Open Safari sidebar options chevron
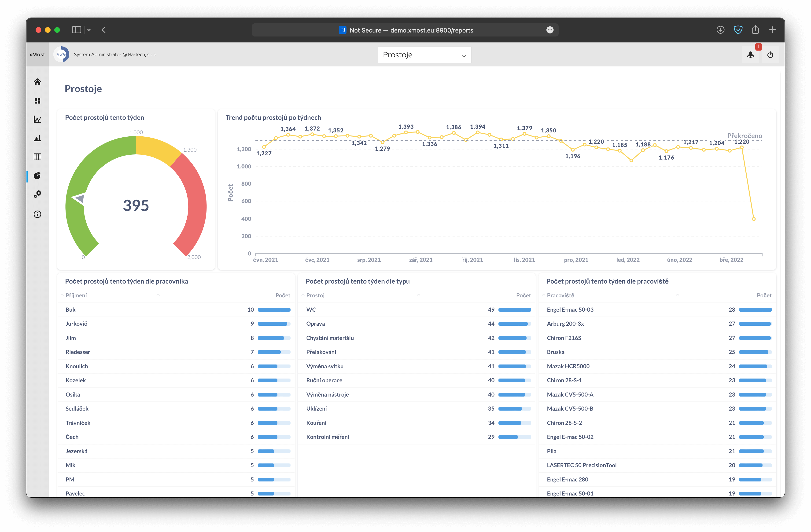The height and width of the screenshot is (532, 811). [89, 30]
